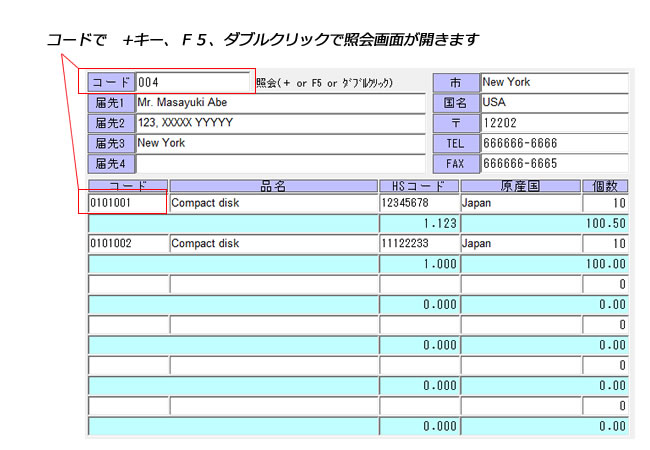Click the 届先2 label button
650x450 pixels.
111,123
